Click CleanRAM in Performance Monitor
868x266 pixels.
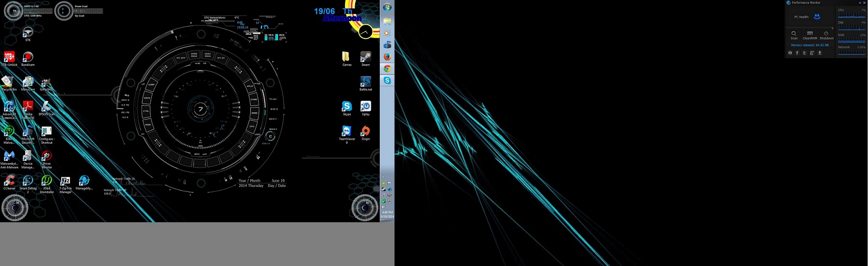(x=810, y=35)
